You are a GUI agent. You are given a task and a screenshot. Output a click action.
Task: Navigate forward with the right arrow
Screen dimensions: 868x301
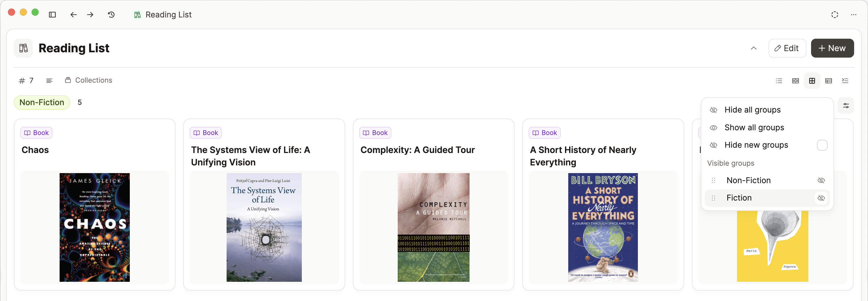(x=90, y=14)
